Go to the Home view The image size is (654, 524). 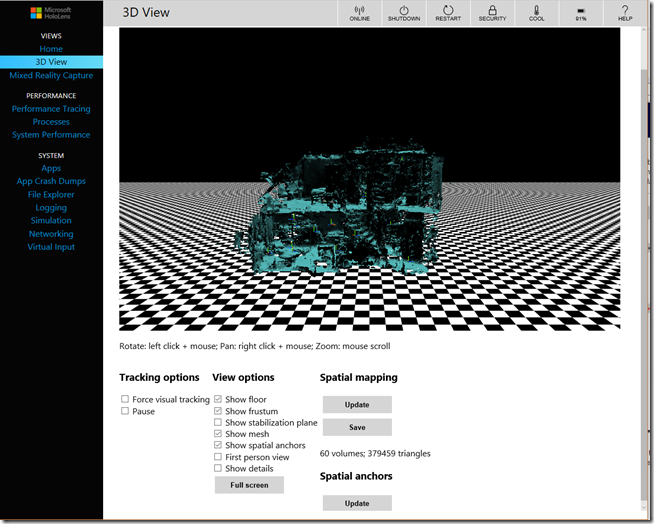(51, 49)
